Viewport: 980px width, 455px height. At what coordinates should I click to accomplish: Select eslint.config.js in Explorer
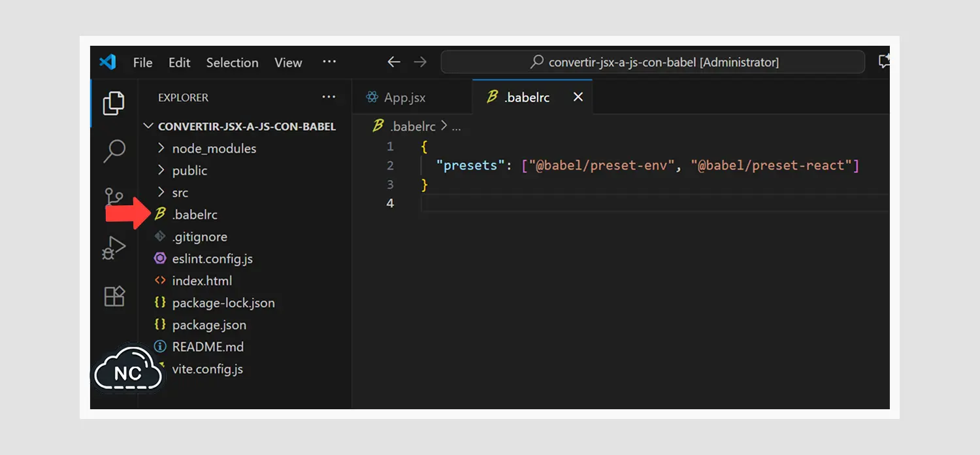(x=212, y=259)
